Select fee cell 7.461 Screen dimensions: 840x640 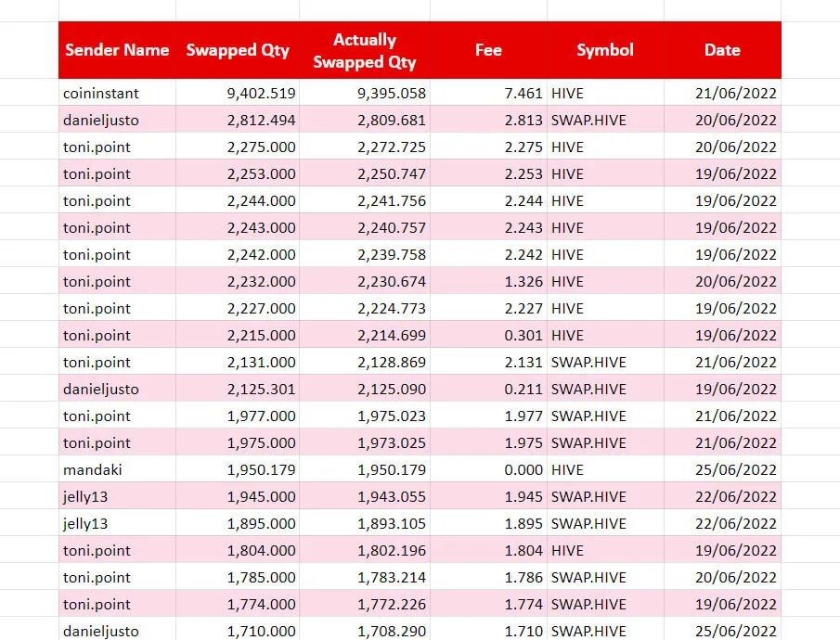coord(488,93)
